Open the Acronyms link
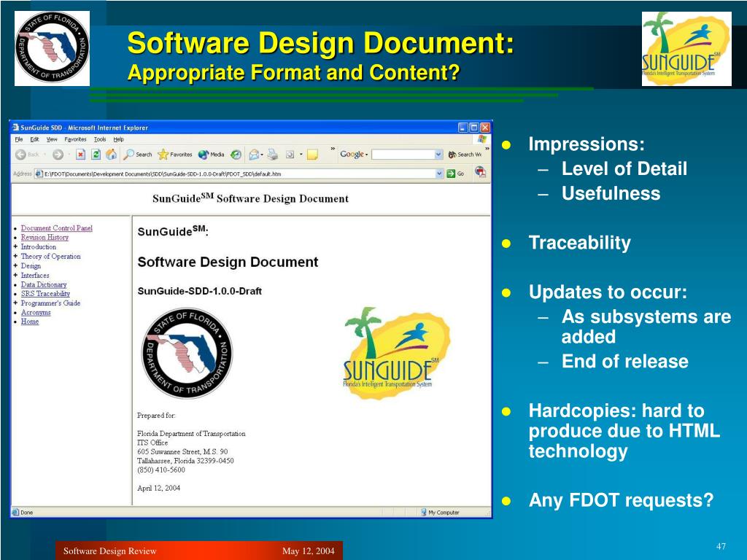The height and width of the screenshot is (560, 747). click(36, 312)
